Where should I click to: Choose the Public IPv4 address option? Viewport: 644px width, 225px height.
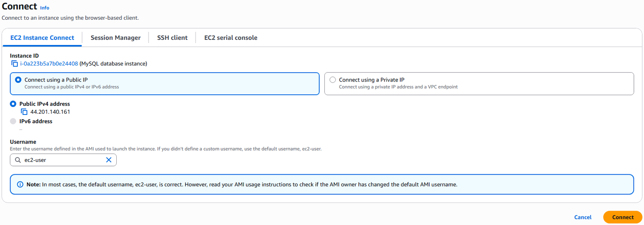coord(13,104)
